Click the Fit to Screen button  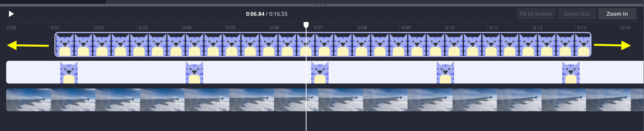click(x=536, y=14)
